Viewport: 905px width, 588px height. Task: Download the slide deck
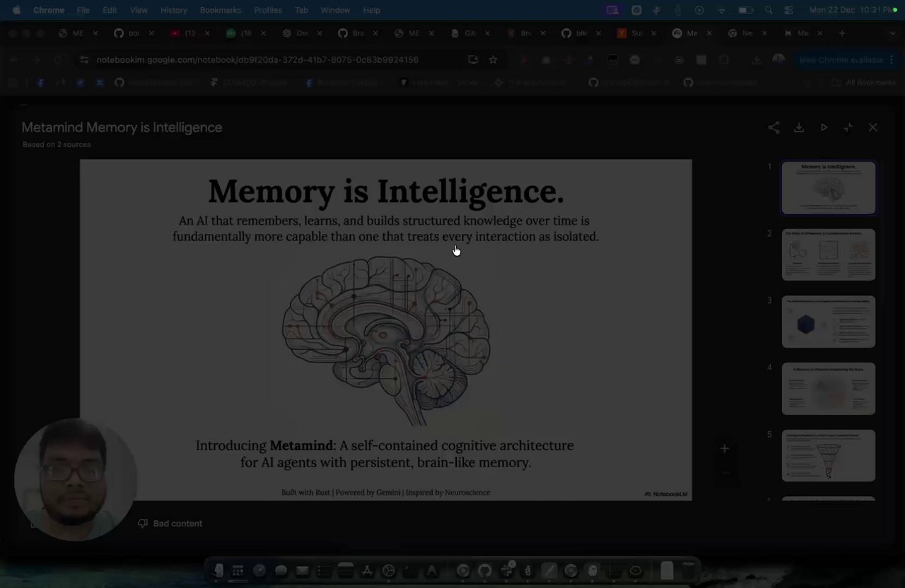coord(799,128)
